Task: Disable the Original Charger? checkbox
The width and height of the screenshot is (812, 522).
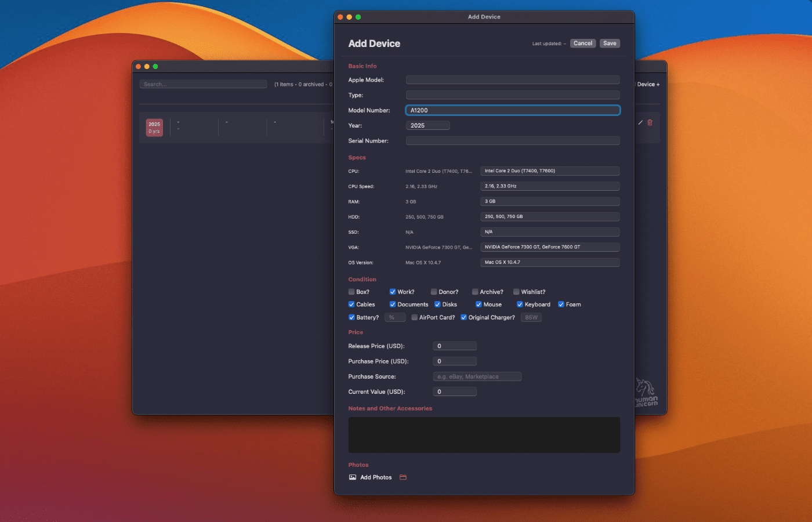Action: tap(463, 317)
